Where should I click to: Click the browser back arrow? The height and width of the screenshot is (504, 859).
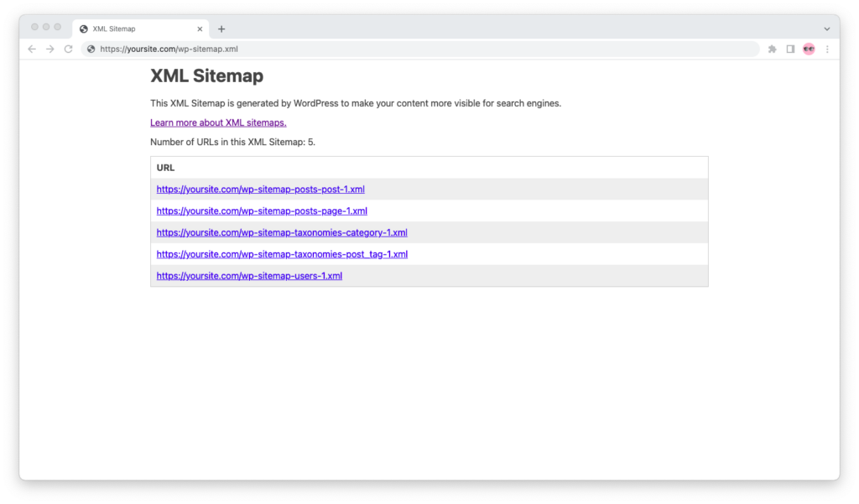[x=32, y=49]
